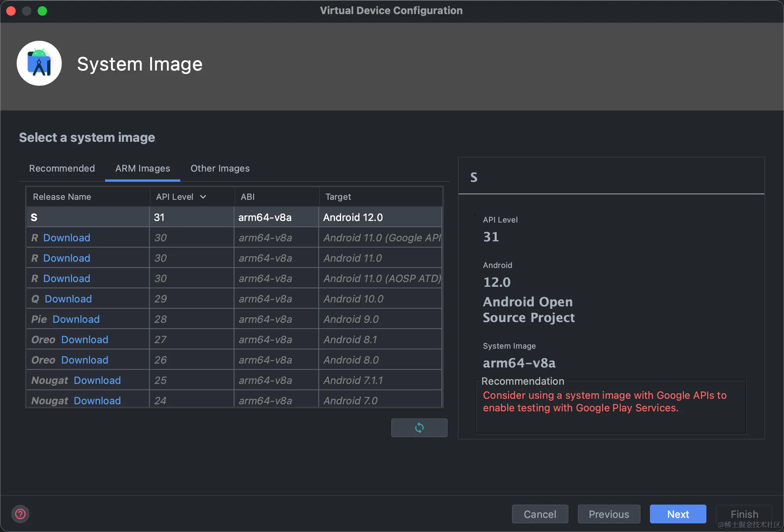Download the Android 11.0 AOSP ATD image
This screenshot has height=532, width=784.
[67, 279]
